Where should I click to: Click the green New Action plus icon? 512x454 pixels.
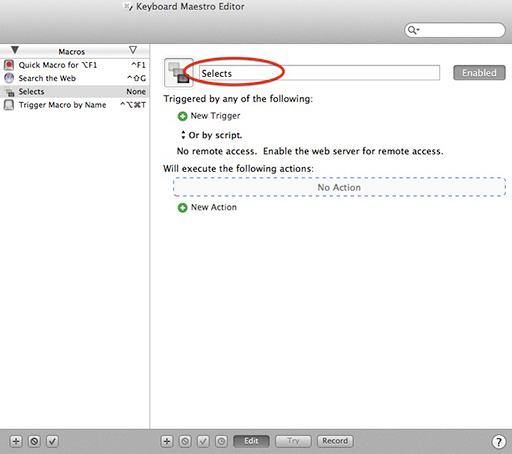click(x=182, y=208)
